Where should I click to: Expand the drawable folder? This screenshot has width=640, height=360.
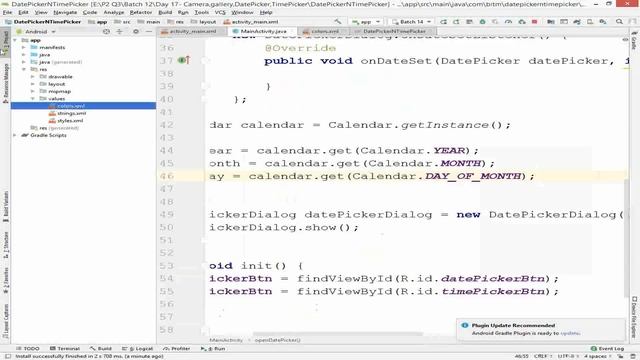[x=33, y=77]
